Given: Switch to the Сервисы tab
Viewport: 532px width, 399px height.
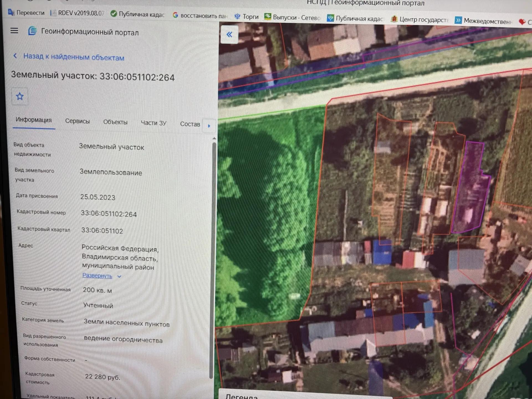Looking at the screenshot, I should pyautogui.click(x=78, y=121).
